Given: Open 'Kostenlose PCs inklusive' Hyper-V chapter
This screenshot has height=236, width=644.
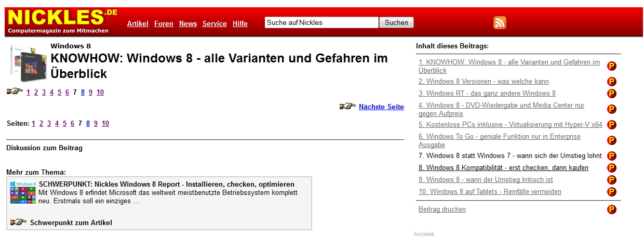Looking at the screenshot, I should (x=511, y=124).
